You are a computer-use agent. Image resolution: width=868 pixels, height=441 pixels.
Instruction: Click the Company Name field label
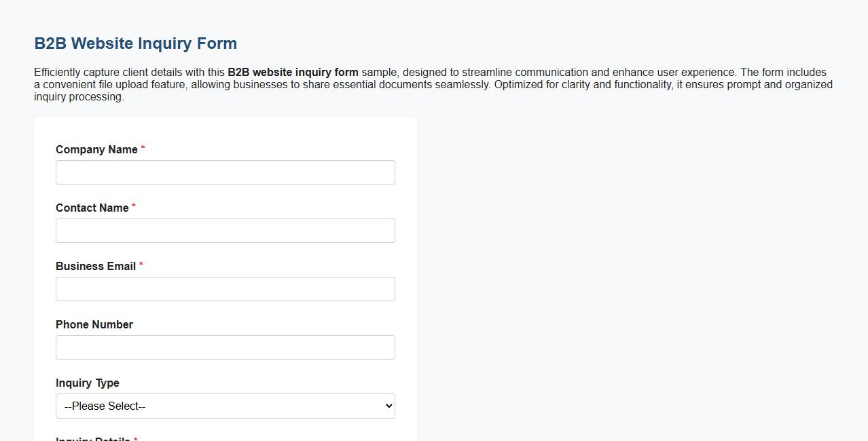point(96,149)
